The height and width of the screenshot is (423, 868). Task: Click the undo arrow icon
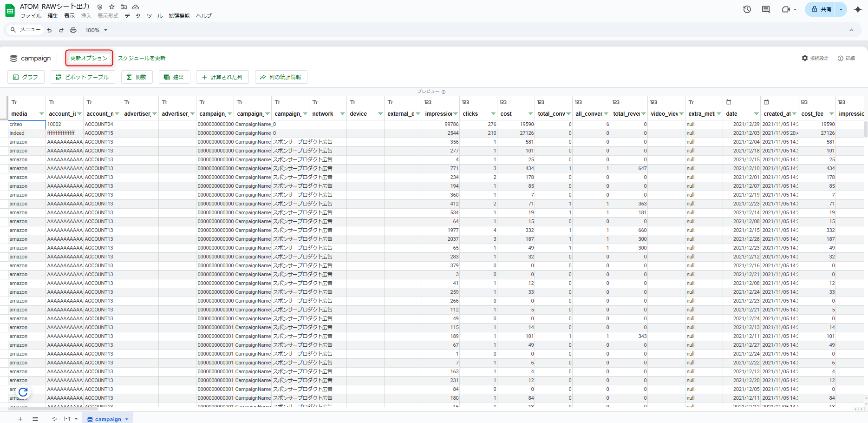click(x=49, y=30)
